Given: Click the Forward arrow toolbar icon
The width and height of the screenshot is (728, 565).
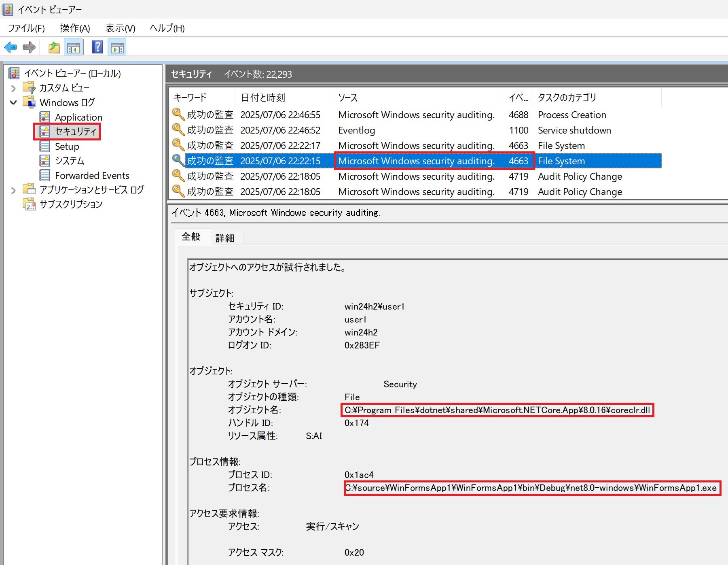Looking at the screenshot, I should coord(29,47).
